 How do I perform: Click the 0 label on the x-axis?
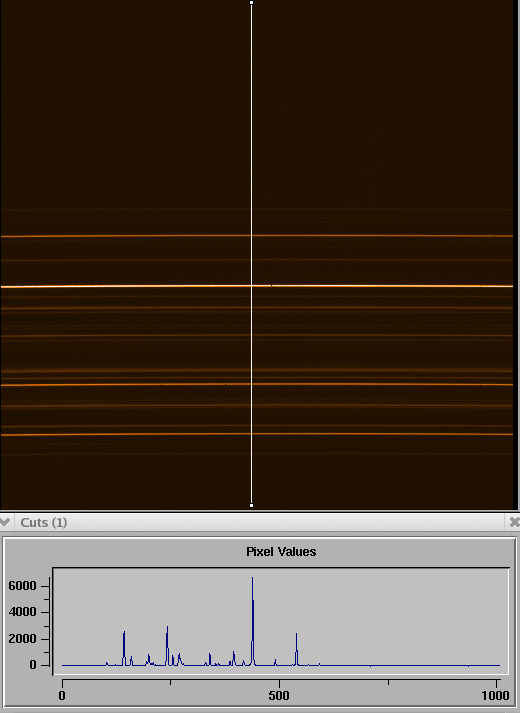pos(62,695)
